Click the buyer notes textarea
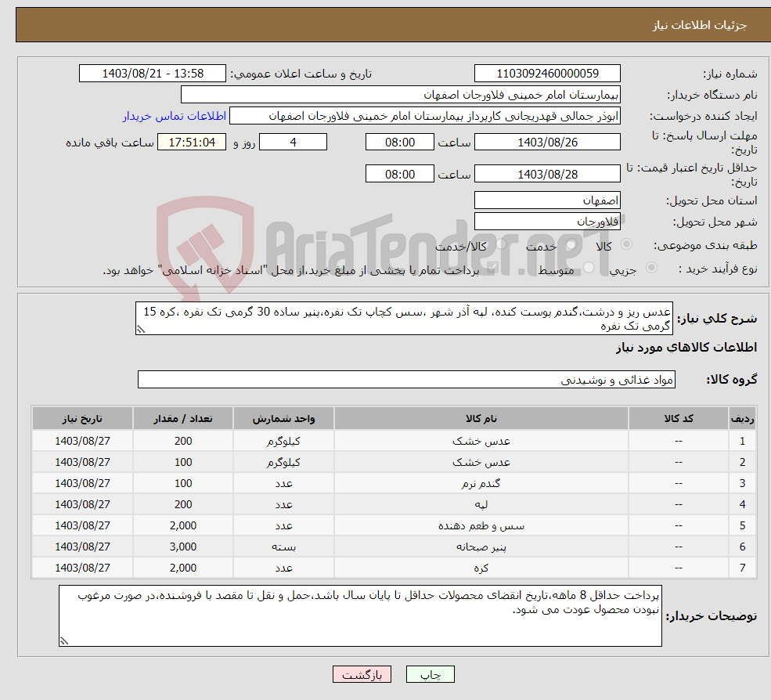 click(360, 615)
